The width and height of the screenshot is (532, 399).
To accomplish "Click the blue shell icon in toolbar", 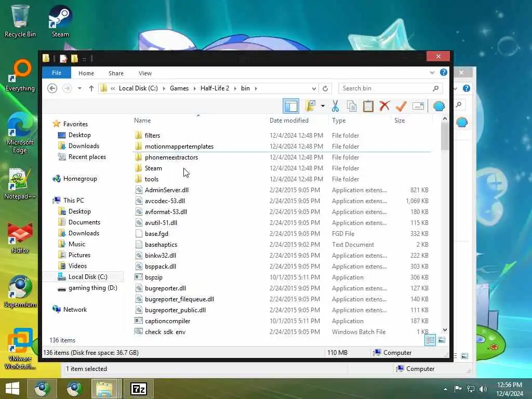I will pos(439,106).
